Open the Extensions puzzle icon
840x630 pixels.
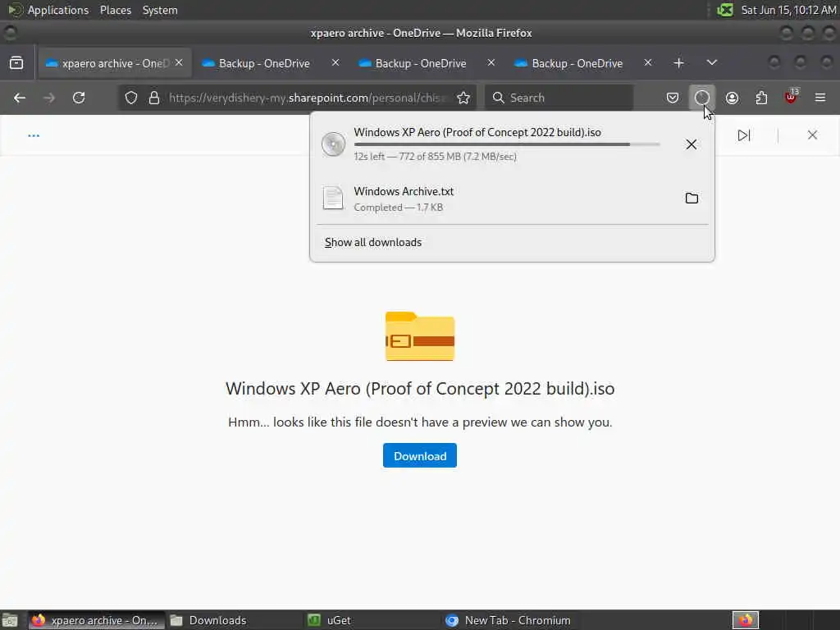tap(761, 98)
